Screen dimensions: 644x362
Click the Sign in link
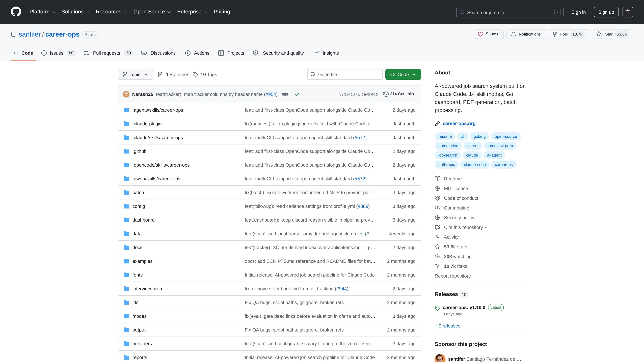pyautogui.click(x=578, y=12)
